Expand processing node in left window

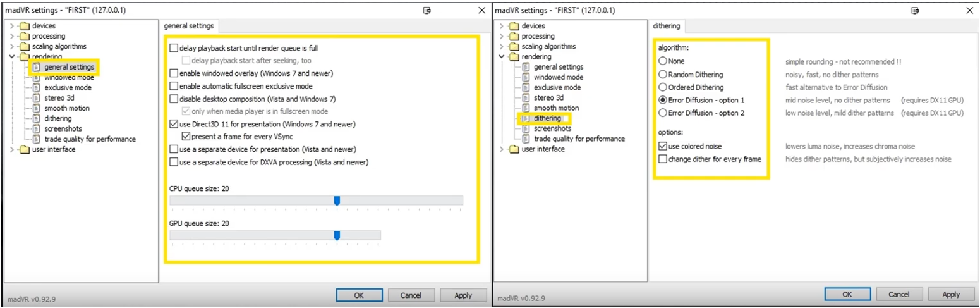pyautogui.click(x=12, y=36)
